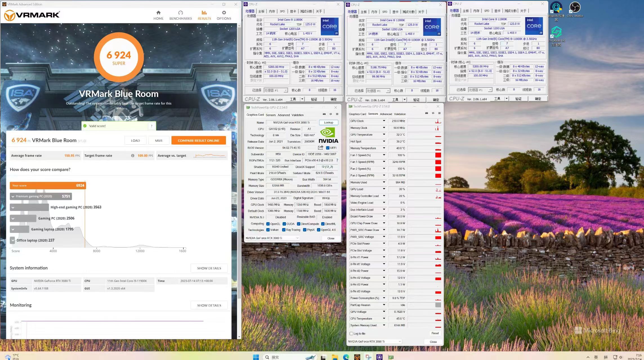Screen dimensions: 644x360
Task: Refresh data in GPU-Z Graphics Card window
Action: coord(331,114)
